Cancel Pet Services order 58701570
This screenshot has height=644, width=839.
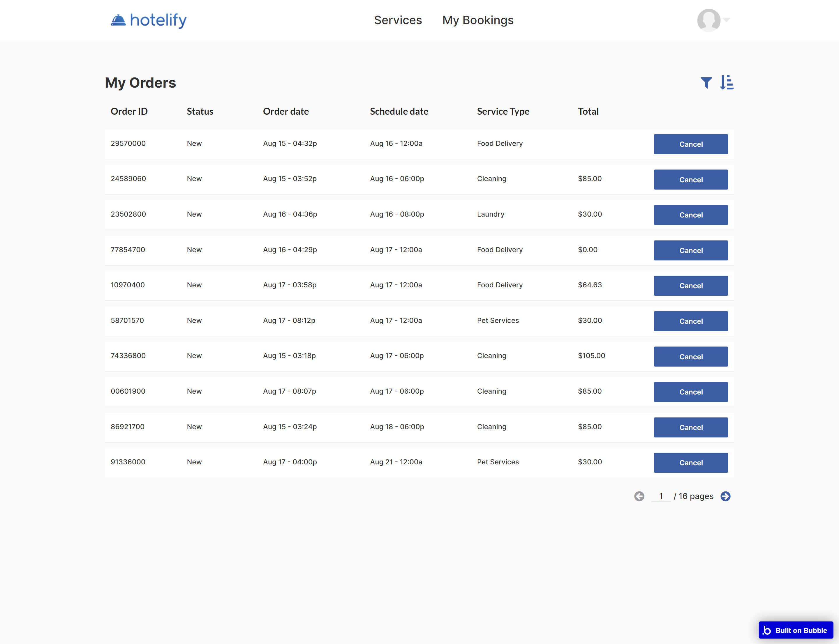(690, 321)
